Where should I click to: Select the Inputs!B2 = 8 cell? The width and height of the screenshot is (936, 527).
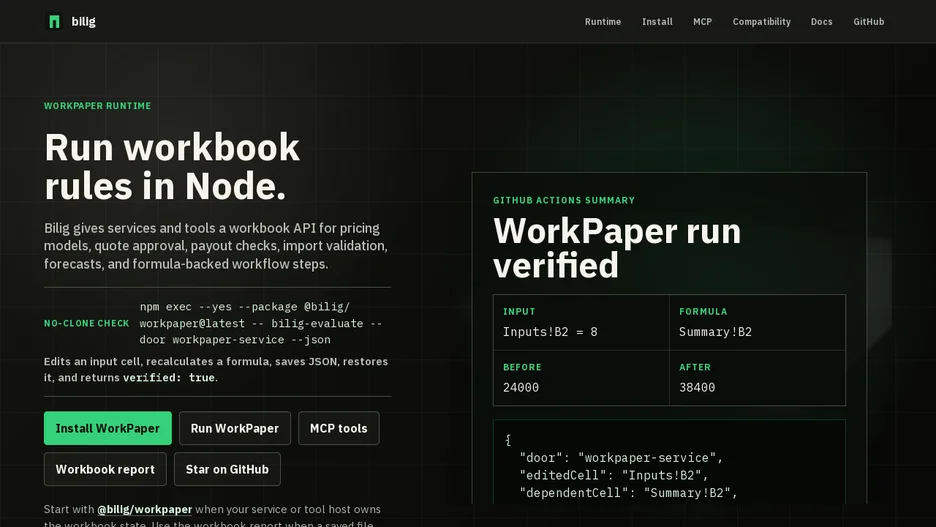point(550,332)
